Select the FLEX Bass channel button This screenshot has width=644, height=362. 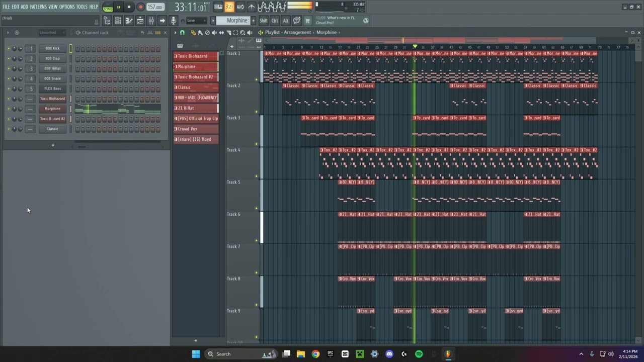pos(52,88)
